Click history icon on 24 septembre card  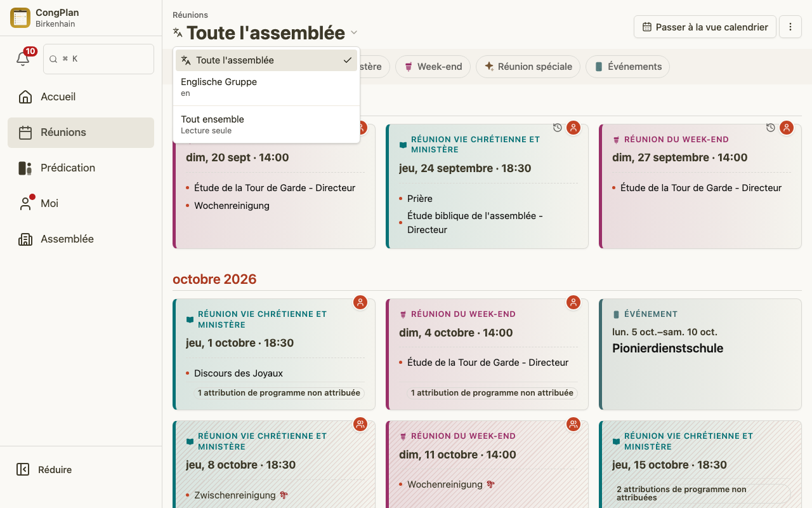coord(558,128)
